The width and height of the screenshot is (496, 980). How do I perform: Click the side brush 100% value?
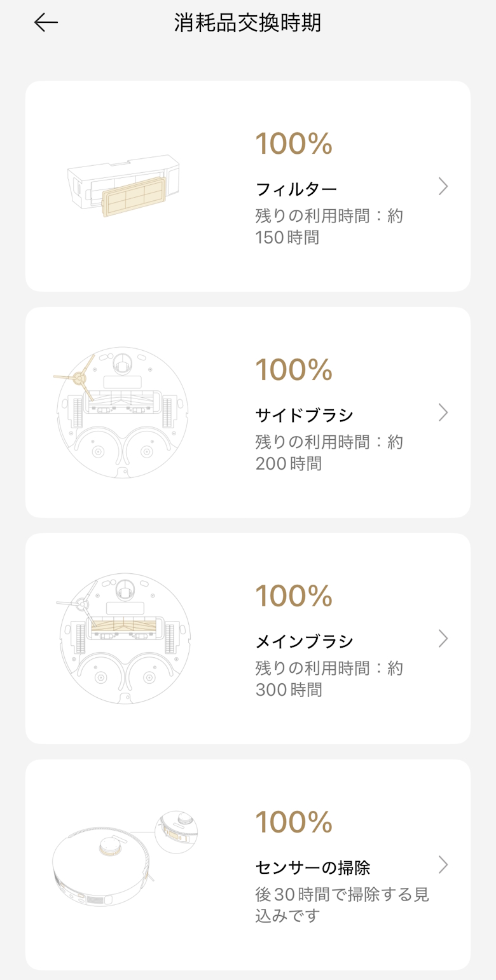pyautogui.click(x=294, y=370)
